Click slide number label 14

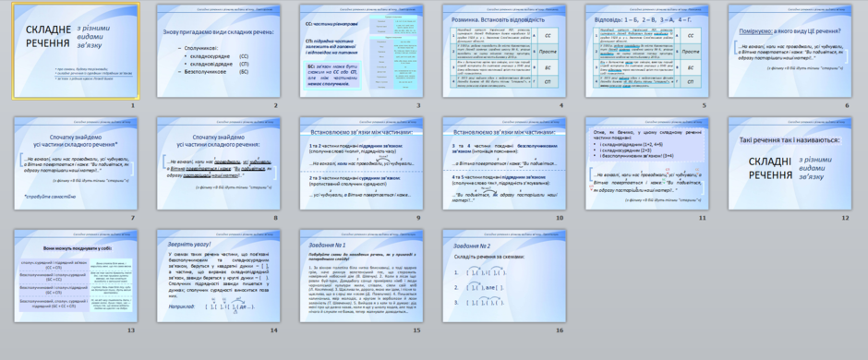274,330
